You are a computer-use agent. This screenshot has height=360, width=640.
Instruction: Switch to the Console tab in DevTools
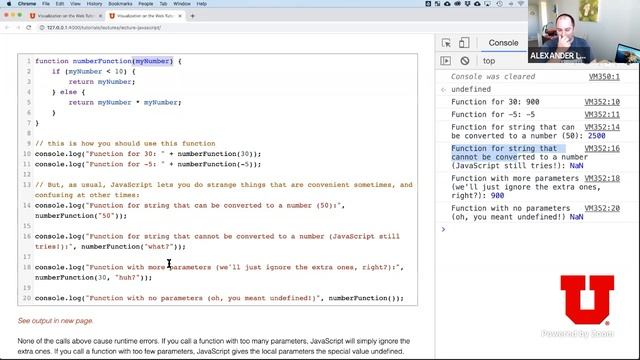(x=503, y=43)
